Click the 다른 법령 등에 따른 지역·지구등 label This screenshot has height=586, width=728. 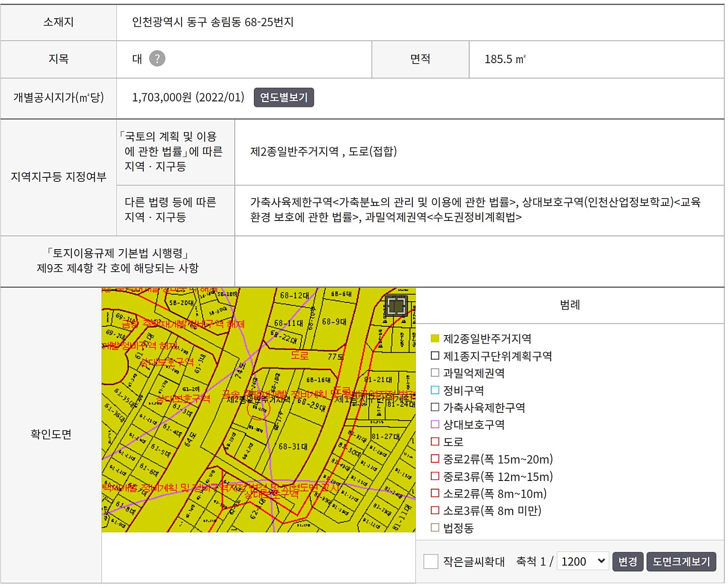(171, 210)
